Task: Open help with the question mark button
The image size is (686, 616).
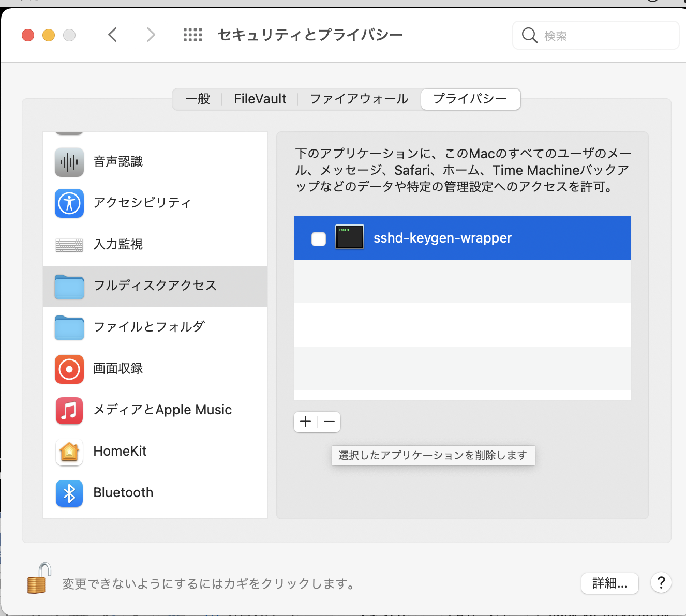Action: coord(661,582)
